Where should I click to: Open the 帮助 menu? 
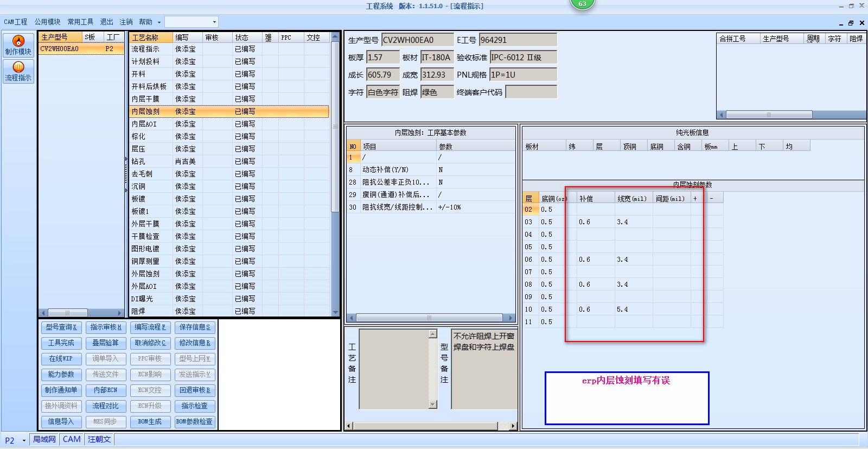point(145,22)
